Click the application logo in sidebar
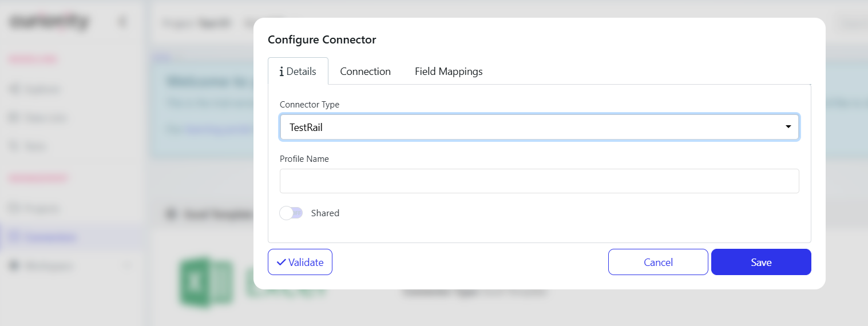This screenshot has height=326, width=868. tap(49, 22)
